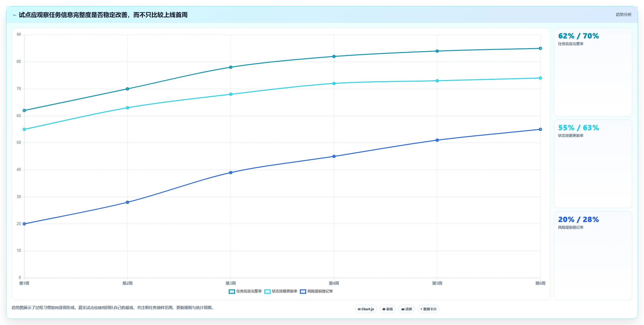The image size is (644, 325).
Task: Click the 风险提前登记率 point at 第6周
Action: 540,129
